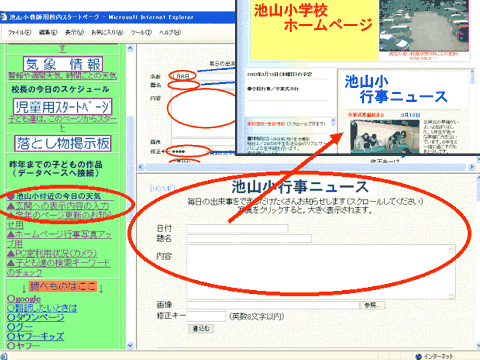Click the 日付 input field
The height and width of the screenshot is (360, 480).
click(237, 228)
